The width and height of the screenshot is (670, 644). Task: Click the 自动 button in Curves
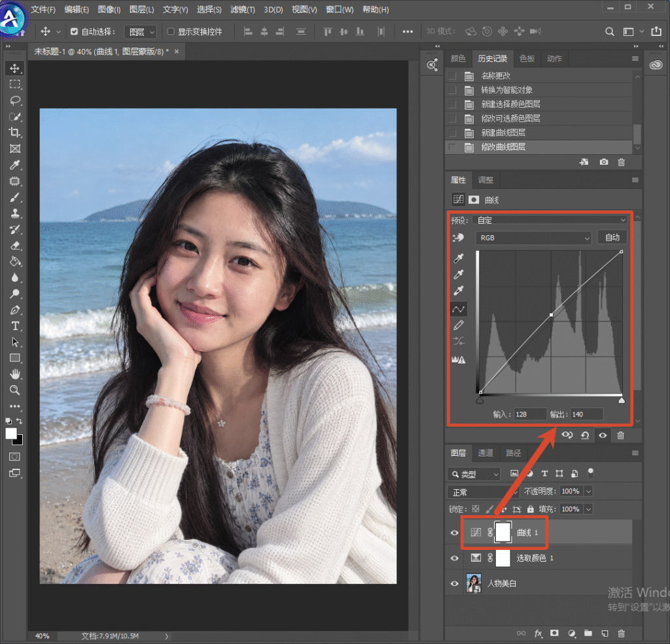[612, 237]
